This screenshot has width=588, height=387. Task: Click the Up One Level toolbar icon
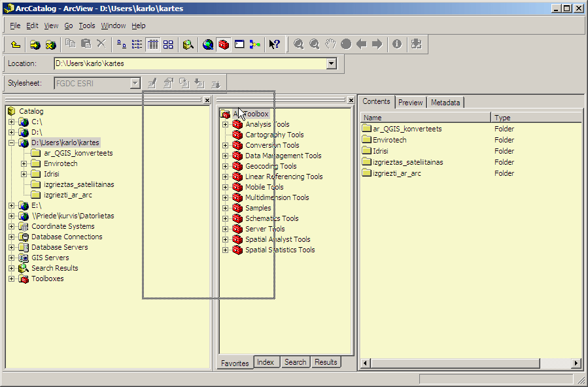click(16, 44)
